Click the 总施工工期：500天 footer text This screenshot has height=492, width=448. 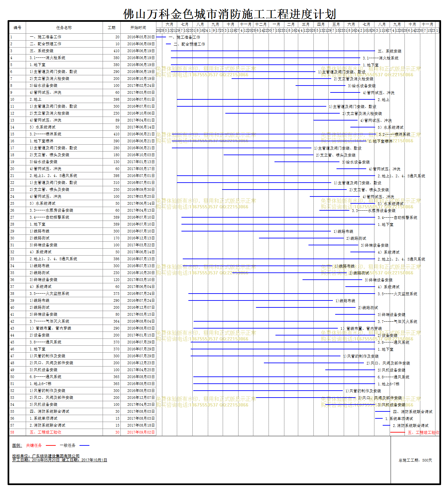[415, 460]
